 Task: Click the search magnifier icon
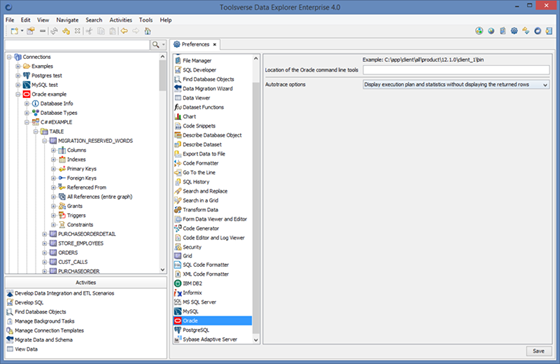pyautogui.click(x=155, y=45)
